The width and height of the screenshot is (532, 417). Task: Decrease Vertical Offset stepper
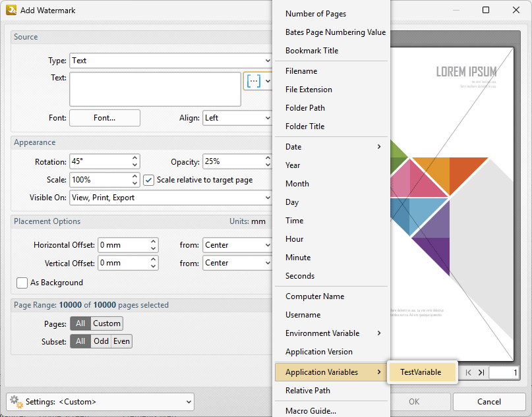tap(154, 267)
